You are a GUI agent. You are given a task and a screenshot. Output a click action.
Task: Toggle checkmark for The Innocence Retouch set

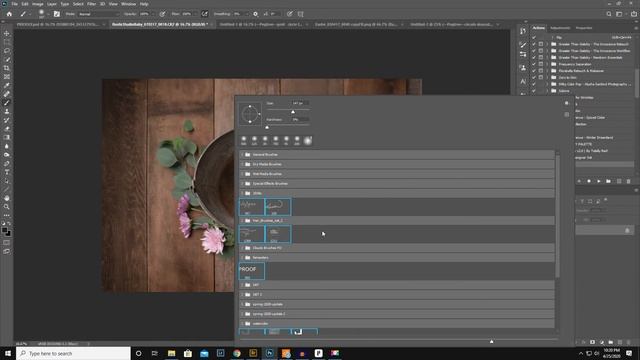pyautogui.click(x=534, y=44)
